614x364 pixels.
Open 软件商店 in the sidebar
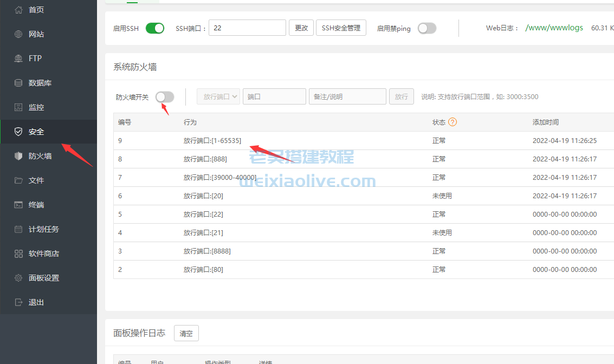coord(43,253)
